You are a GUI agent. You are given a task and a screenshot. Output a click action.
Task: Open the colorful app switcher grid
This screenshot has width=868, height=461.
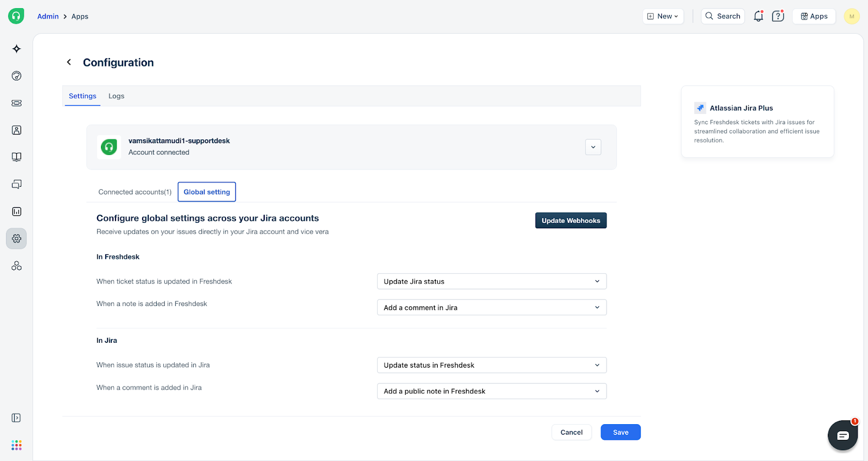coord(17,445)
